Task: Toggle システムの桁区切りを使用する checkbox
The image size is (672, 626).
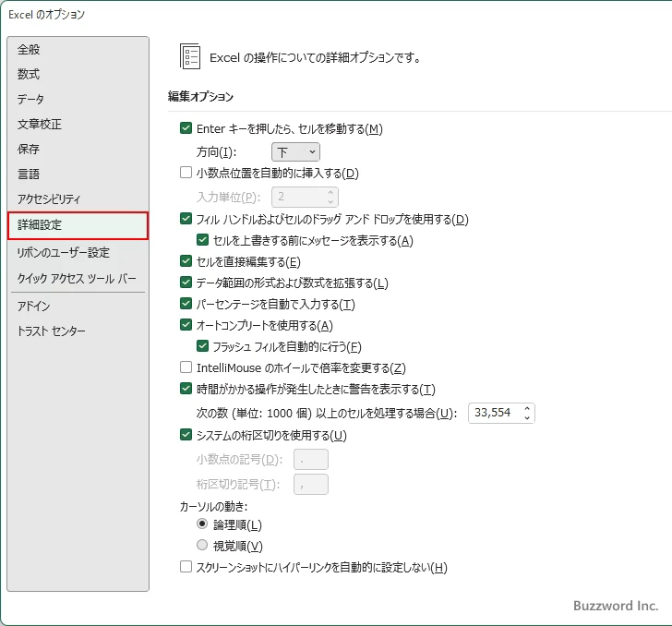Action: [186, 435]
